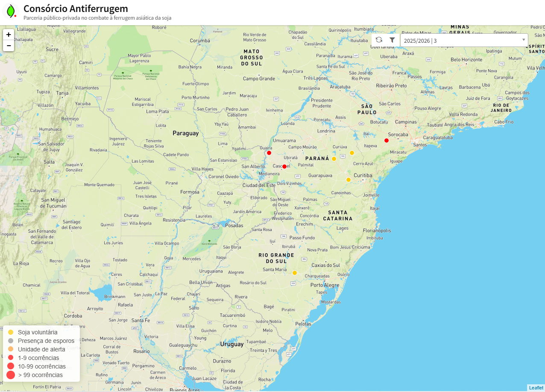Open the funnel filter icon

click(x=392, y=40)
